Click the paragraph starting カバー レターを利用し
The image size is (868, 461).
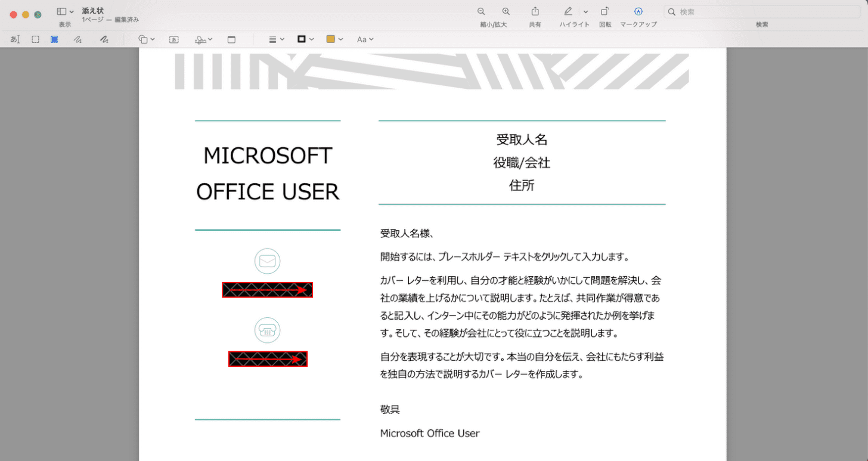(522, 307)
